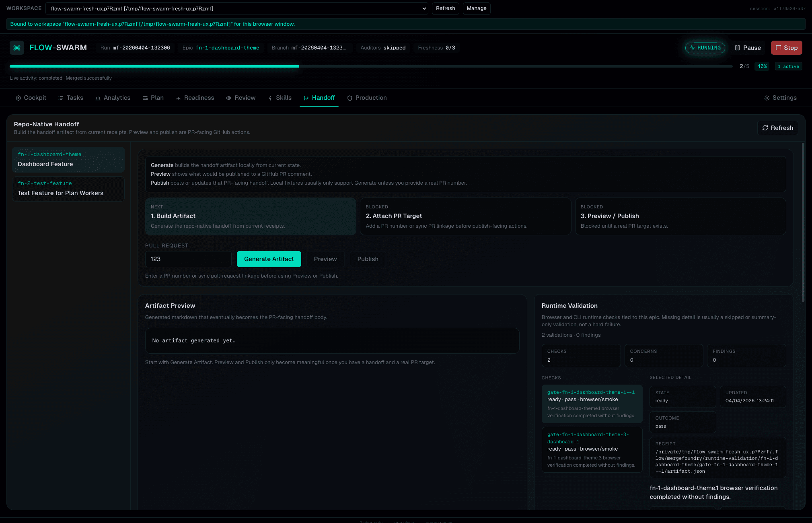Select the 1. Build Artifact step card
The height and width of the screenshot is (523, 812).
pos(250,216)
